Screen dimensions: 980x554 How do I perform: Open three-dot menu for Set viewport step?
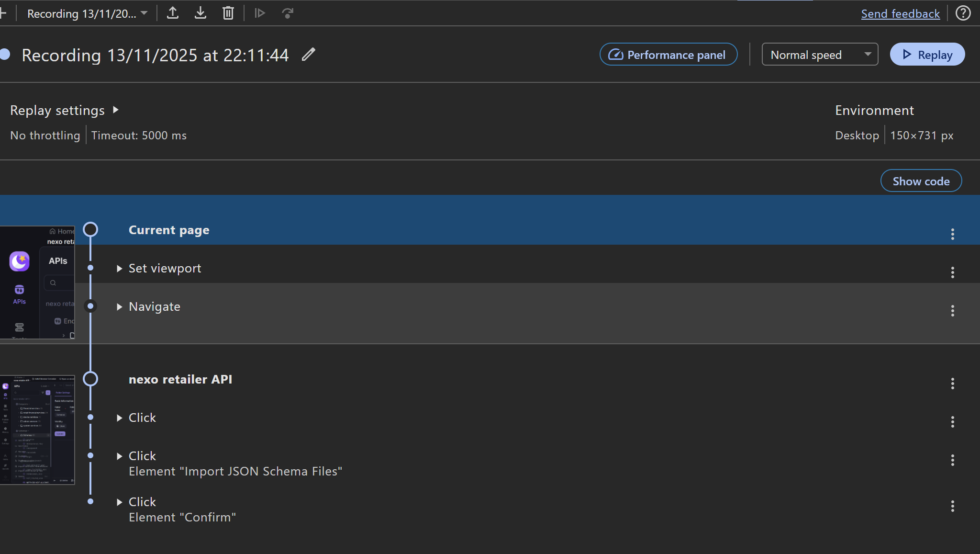pyautogui.click(x=952, y=272)
